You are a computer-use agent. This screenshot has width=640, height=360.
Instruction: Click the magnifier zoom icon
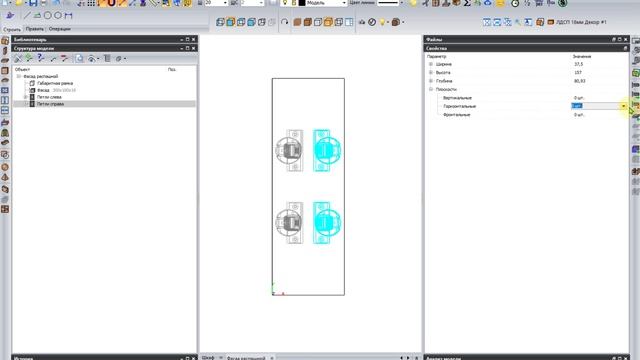(518, 22)
